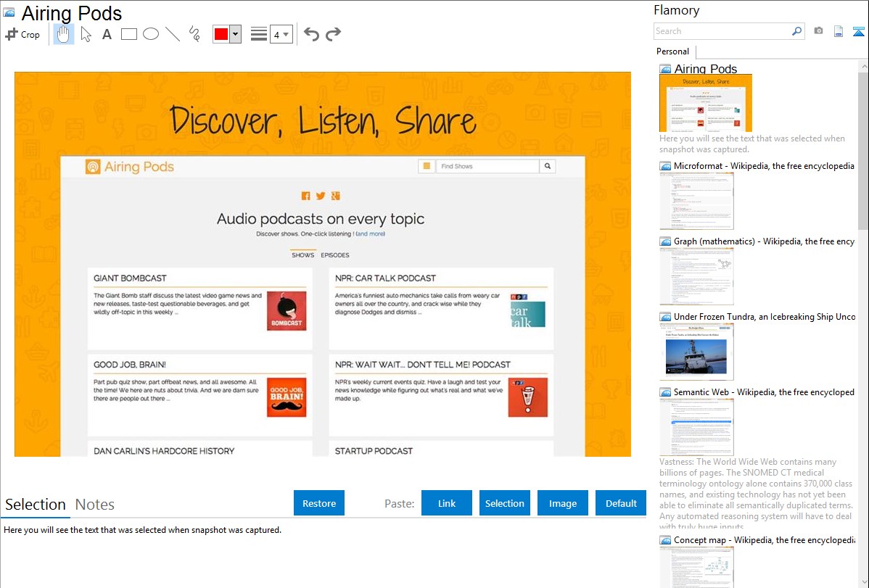This screenshot has height=588, width=869.
Task: Select the Microformat - Wikipedia entry title
Action: click(764, 166)
